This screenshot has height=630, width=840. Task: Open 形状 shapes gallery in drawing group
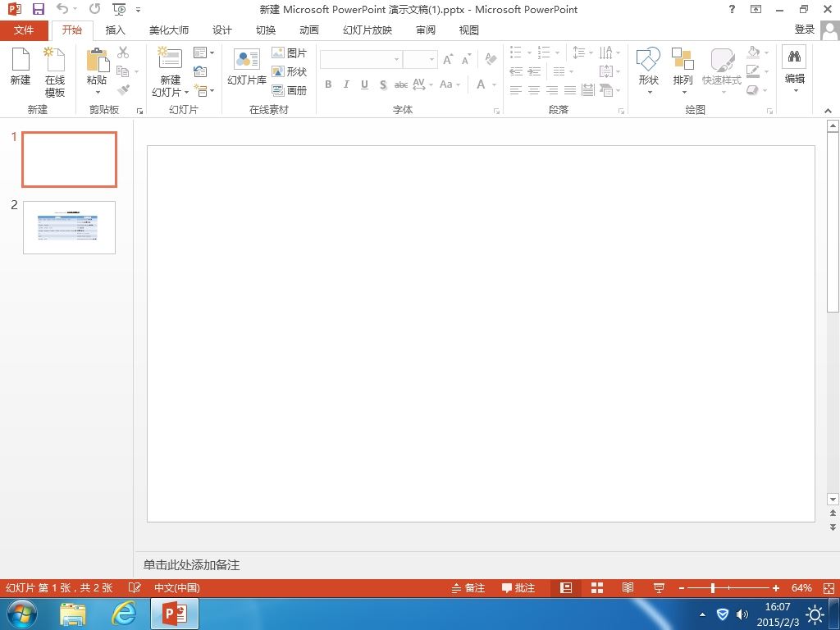648,71
